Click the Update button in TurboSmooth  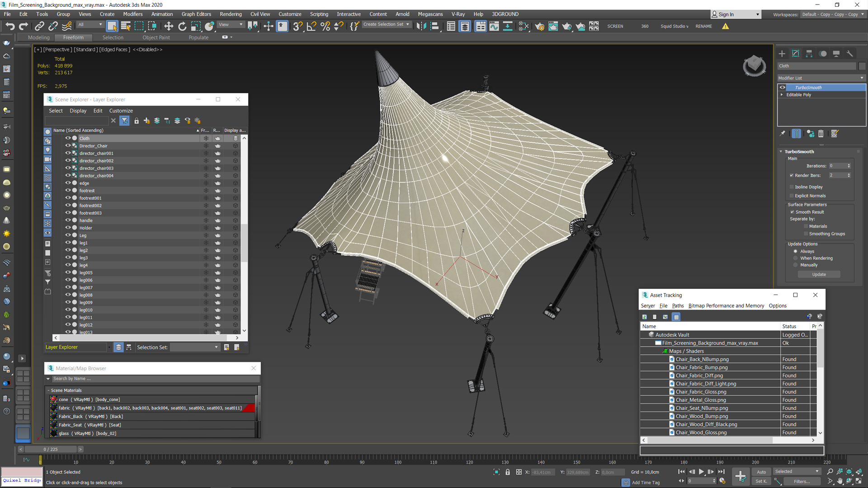click(x=819, y=274)
